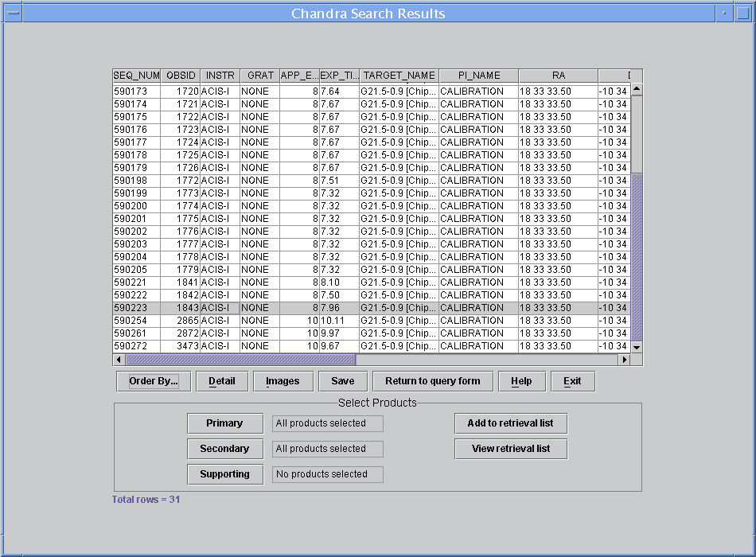Open Images for the selected observation
Screen dimensions: 756x557
click(283, 381)
